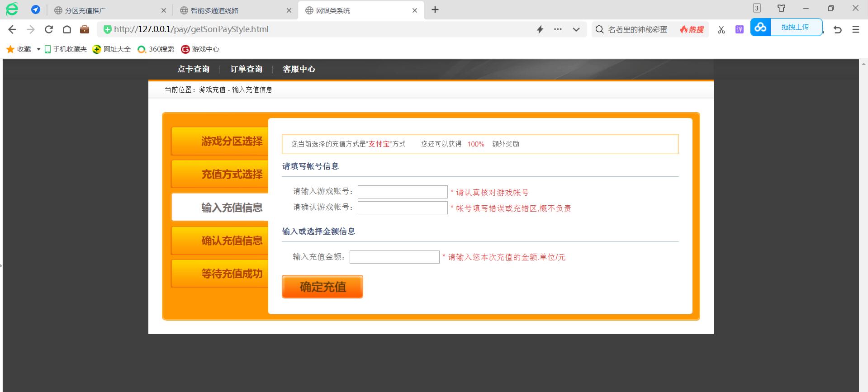This screenshot has width=868, height=392.
Task: Open the browser hamburger menu icon
Action: click(855, 29)
